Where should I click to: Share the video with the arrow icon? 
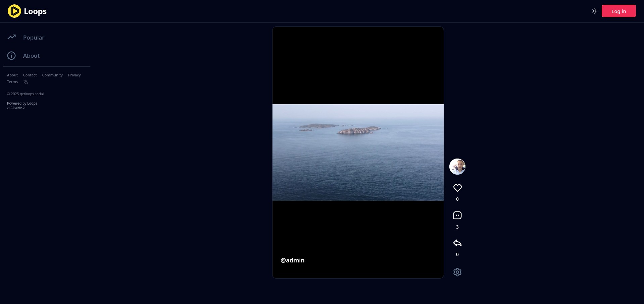tap(457, 243)
